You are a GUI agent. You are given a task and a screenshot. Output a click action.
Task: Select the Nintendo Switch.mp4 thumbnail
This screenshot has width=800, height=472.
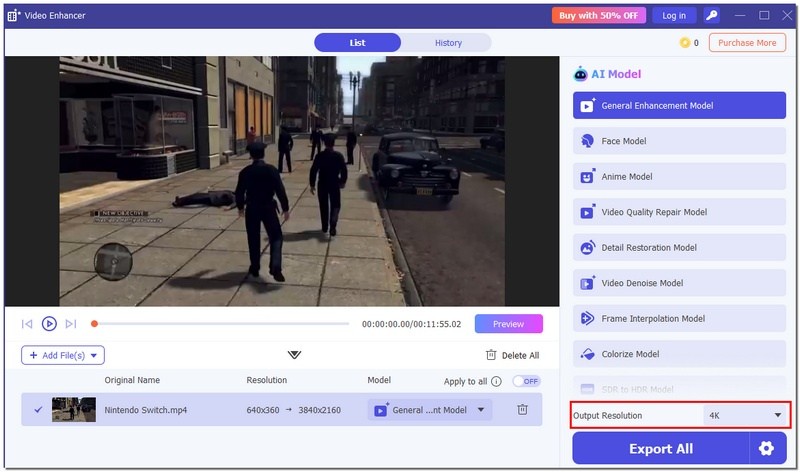click(74, 409)
